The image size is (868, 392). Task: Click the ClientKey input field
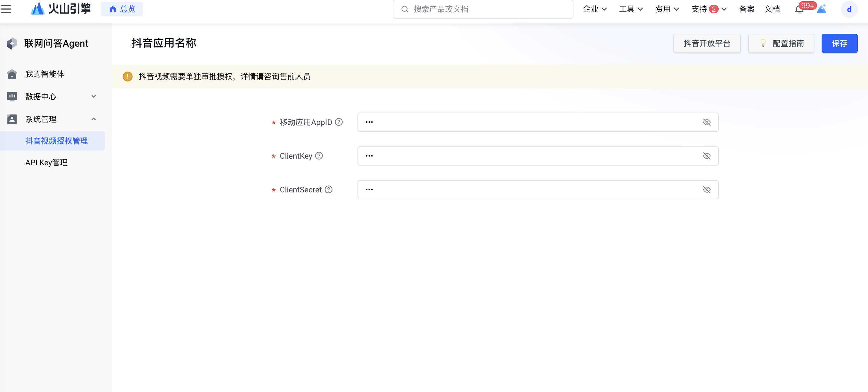[538, 156]
